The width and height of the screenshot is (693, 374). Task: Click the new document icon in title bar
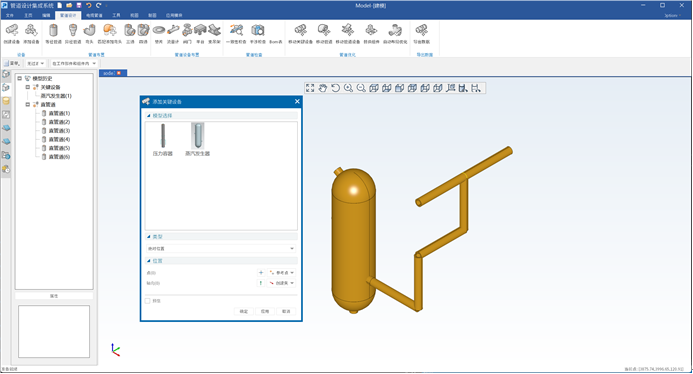[x=60, y=5]
